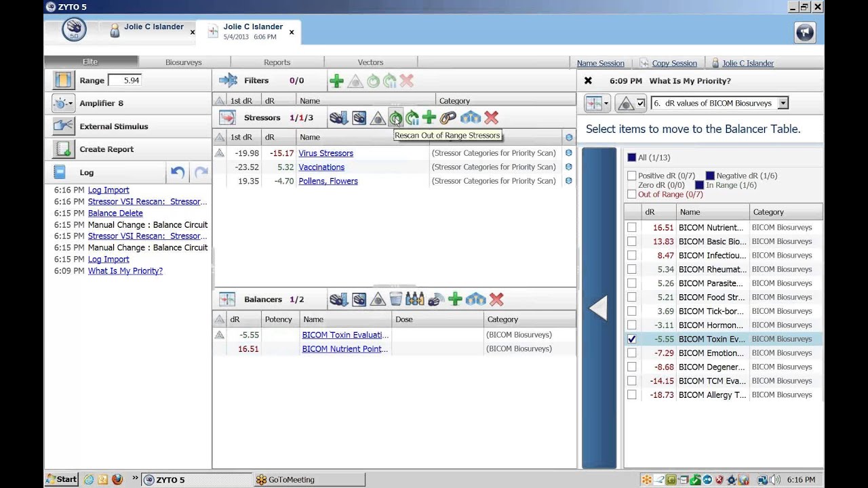Image resolution: width=868 pixels, height=488 pixels.
Task: Click the undo arrow in Log panel
Action: (178, 172)
